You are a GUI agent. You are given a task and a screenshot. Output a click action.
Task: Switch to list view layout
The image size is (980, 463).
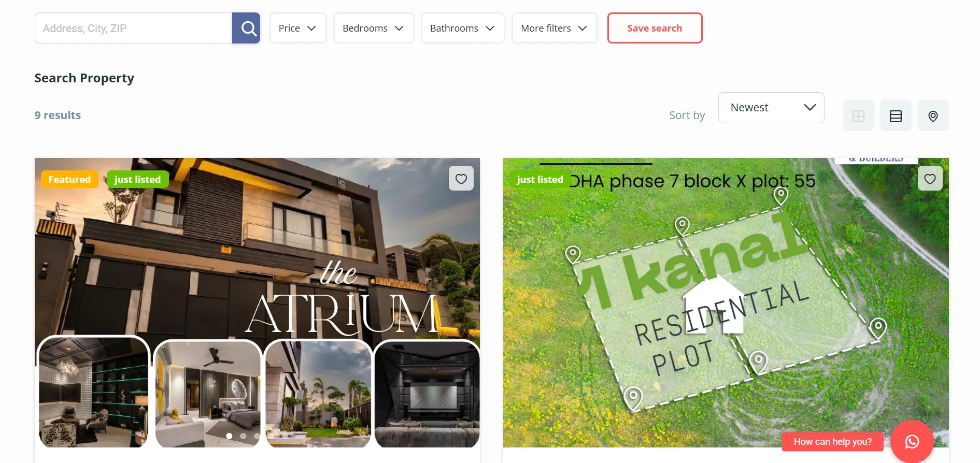click(896, 115)
